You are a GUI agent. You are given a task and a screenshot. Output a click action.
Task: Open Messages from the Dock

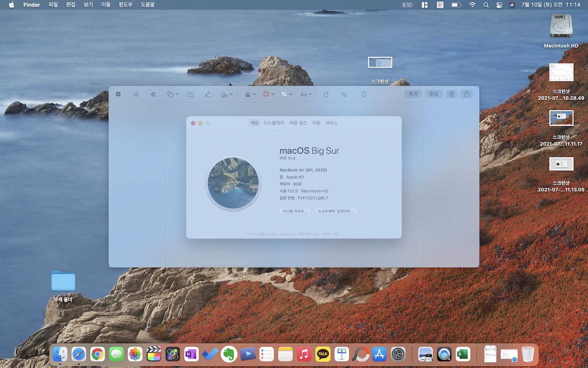tap(116, 354)
